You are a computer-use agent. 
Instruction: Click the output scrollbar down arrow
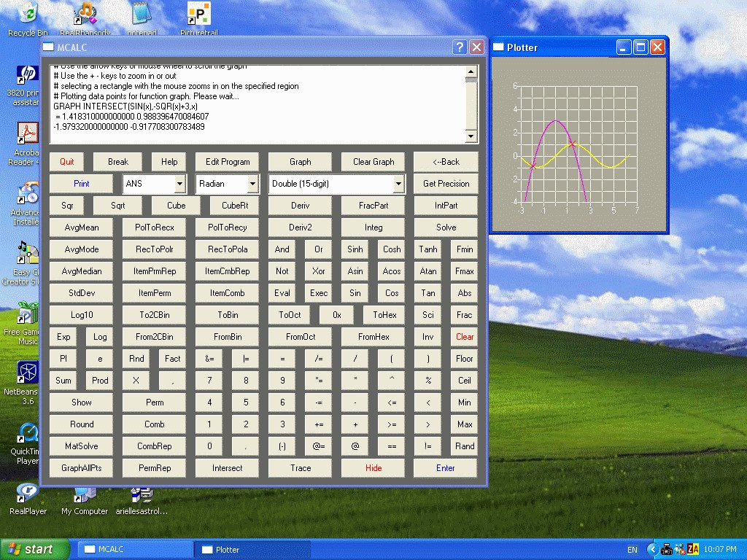pos(471,136)
